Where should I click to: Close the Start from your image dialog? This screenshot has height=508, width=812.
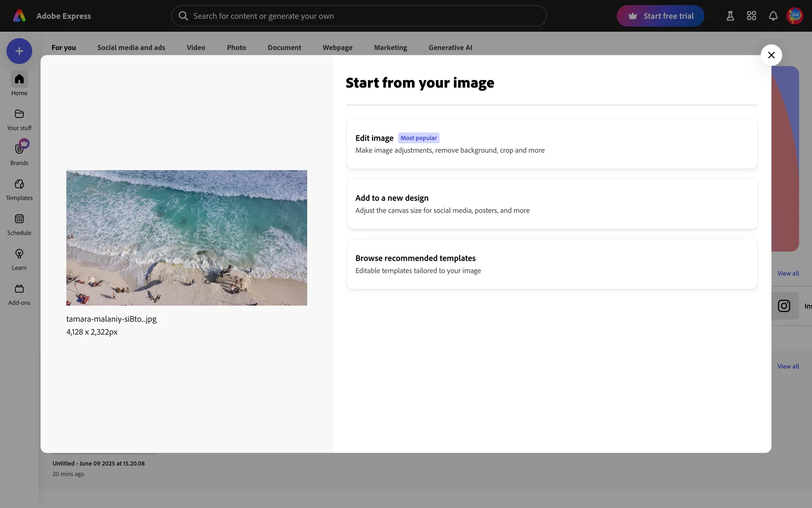[x=771, y=55]
